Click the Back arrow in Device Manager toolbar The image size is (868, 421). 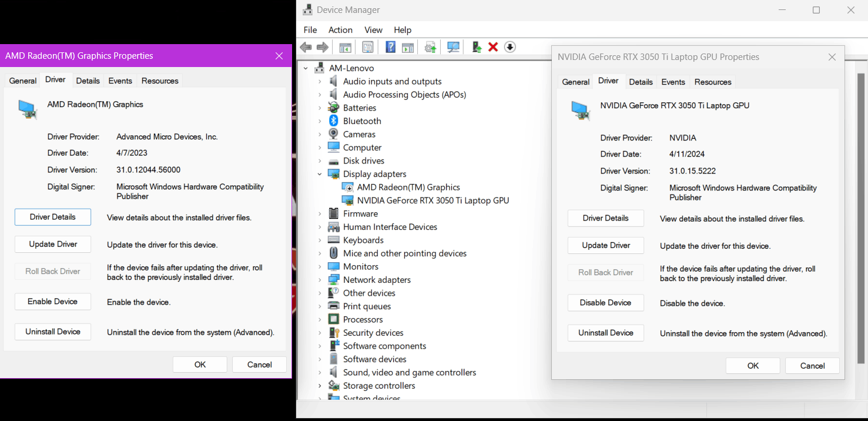coord(306,47)
